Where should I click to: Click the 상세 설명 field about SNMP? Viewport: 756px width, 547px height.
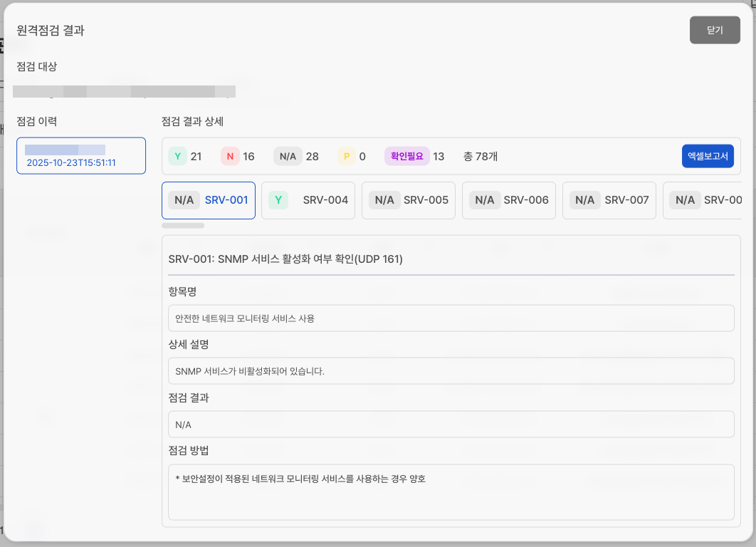click(451, 371)
